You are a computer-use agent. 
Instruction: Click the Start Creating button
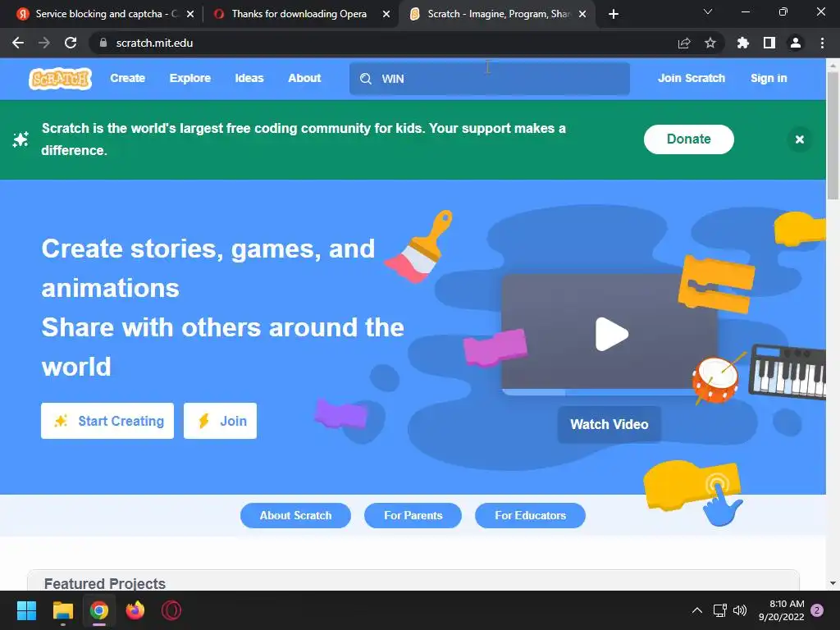click(x=107, y=421)
